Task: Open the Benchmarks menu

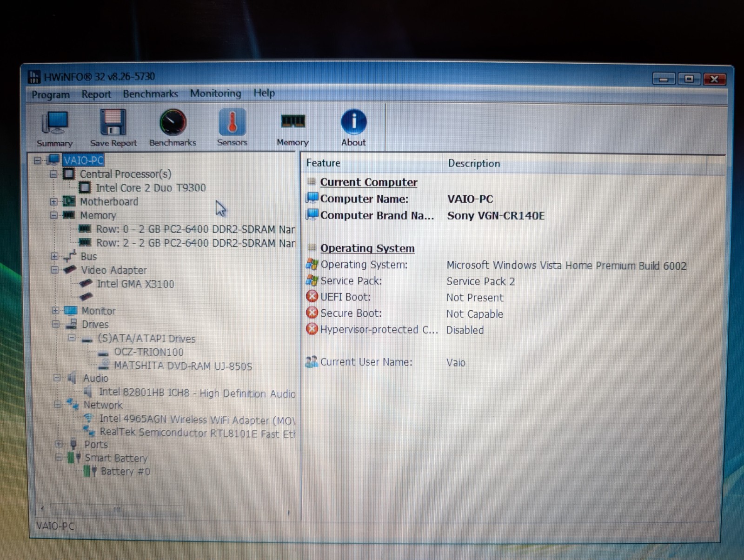Action: (x=150, y=94)
